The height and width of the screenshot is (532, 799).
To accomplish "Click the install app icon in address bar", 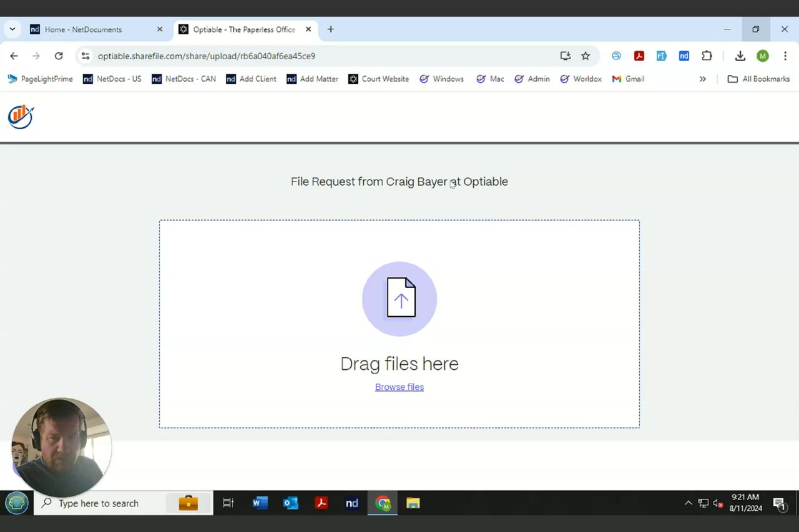I will click(x=566, y=56).
